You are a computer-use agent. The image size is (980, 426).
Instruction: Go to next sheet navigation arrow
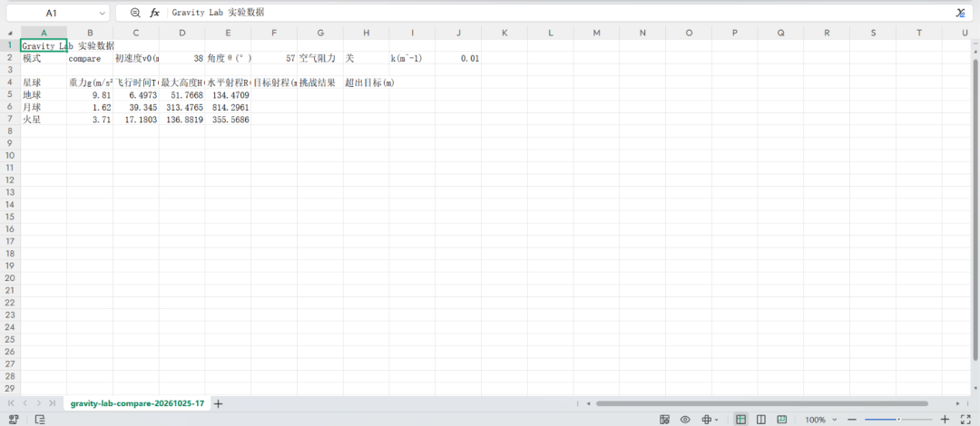point(39,403)
